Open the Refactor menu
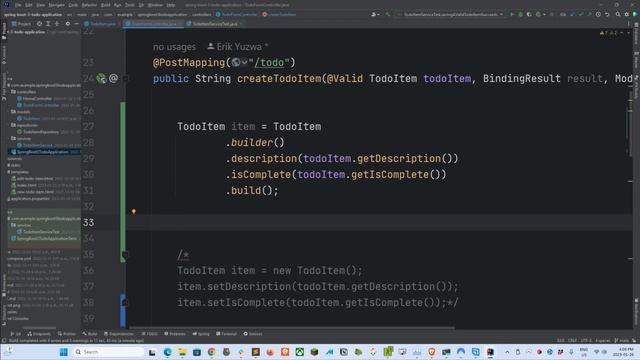The image size is (640, 360). (89, 5)
